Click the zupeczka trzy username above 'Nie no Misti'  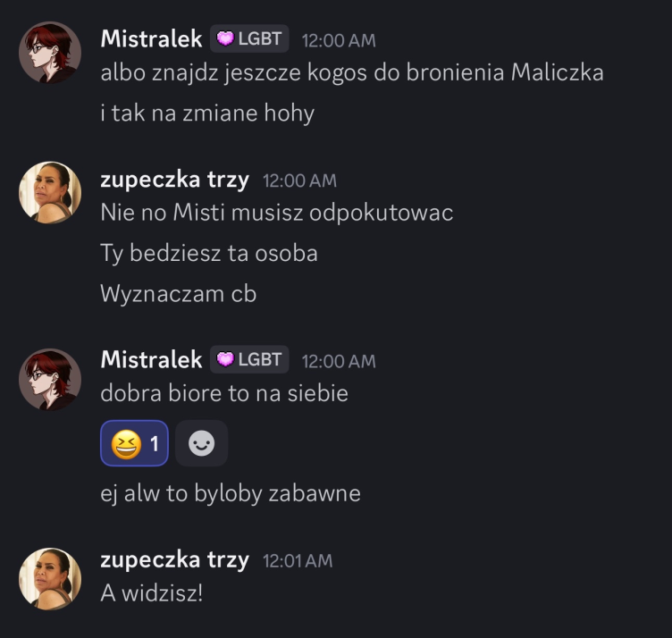175,180
